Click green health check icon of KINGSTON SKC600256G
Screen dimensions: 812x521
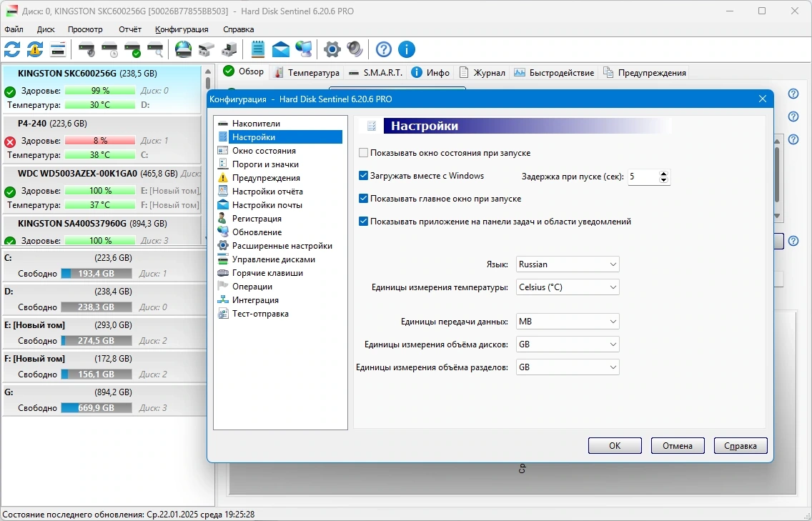pyautogui.click(x=10, y=92)
